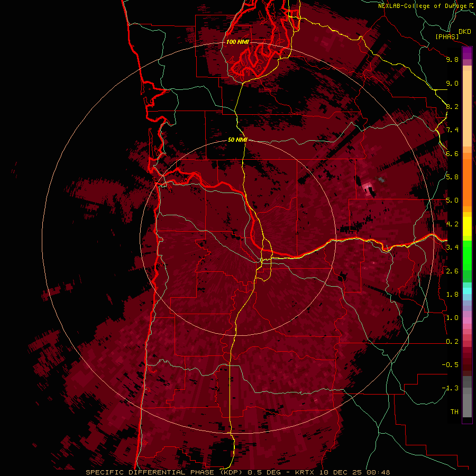Click the 100 NMI range ring label
The image size is (476, 476).
click(x=237, y=42)
